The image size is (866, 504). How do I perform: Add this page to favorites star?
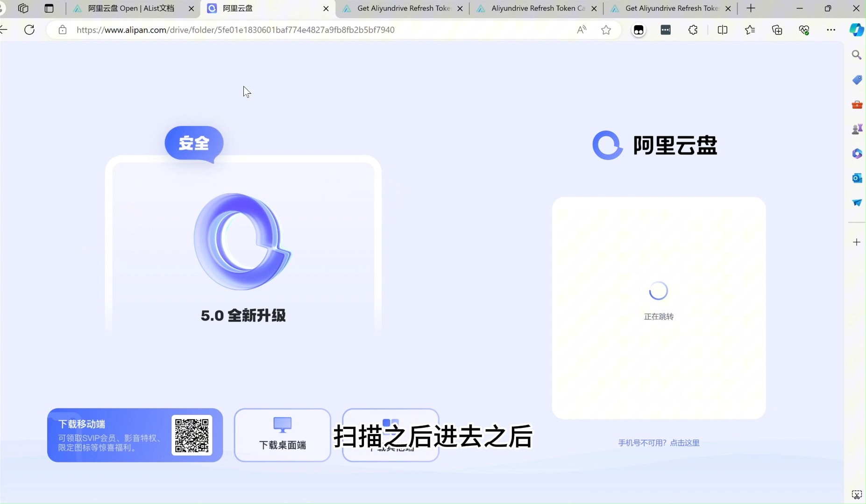(x=606, y=30)
